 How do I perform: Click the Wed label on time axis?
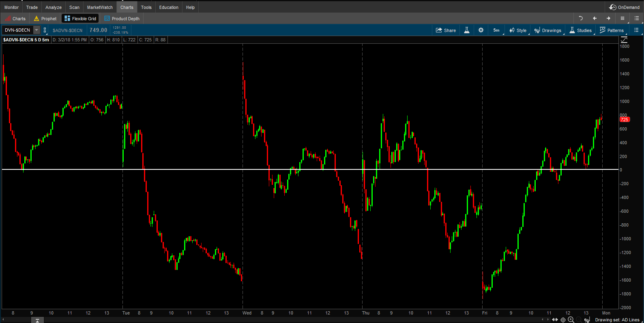tap(247, 313)
